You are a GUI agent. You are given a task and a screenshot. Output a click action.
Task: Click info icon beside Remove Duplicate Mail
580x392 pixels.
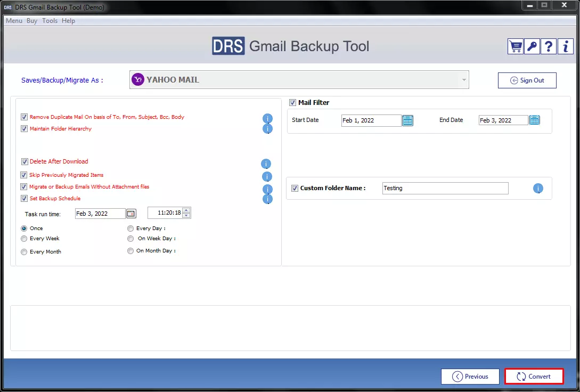click(267, 118)
